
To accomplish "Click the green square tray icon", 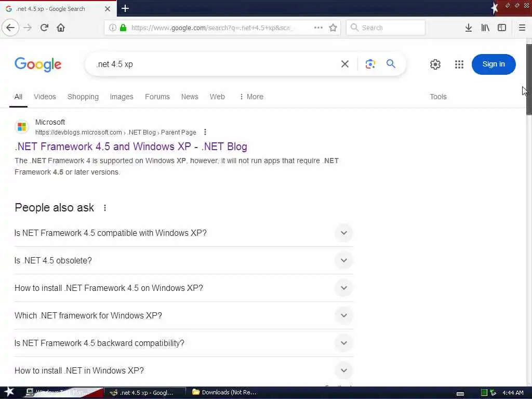I will pos(484,393).
